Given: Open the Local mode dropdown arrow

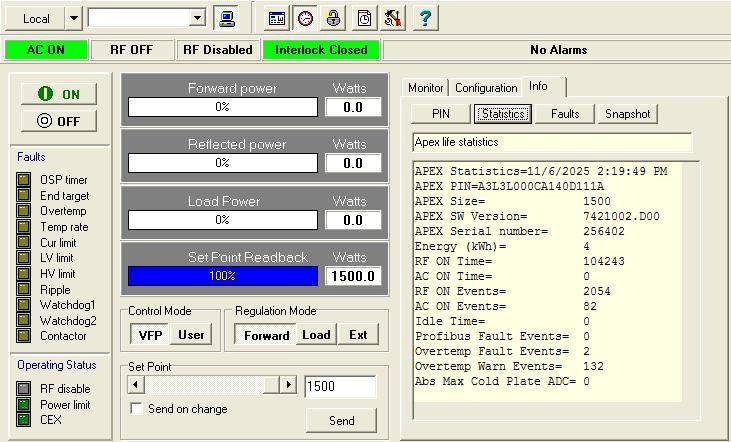Looking at the screenshot, I should 74,18.
